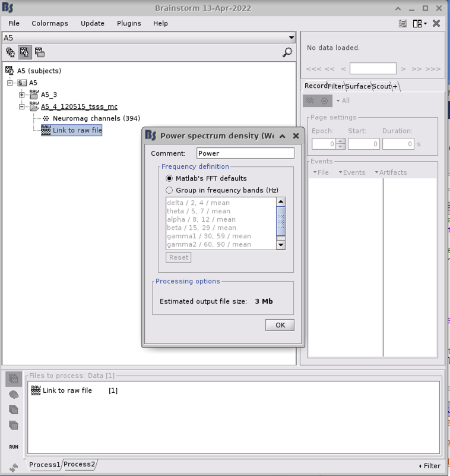This screenshot has width=450, height=476.
Task: Increment the Epoch stepper up arrow
Action: tap(341, 141)
